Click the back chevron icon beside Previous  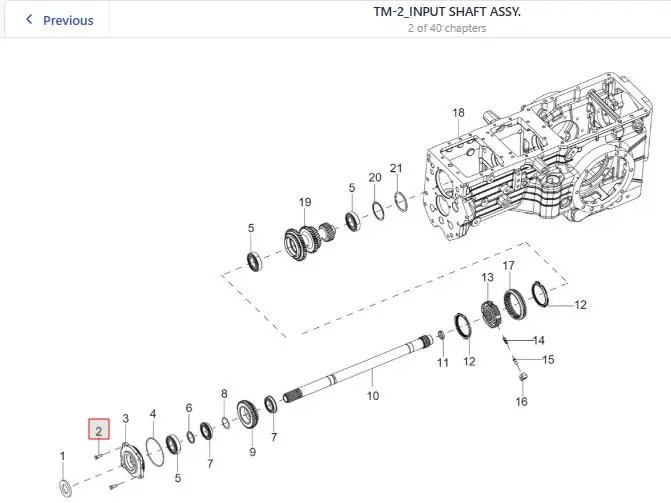tap(29, 19)
